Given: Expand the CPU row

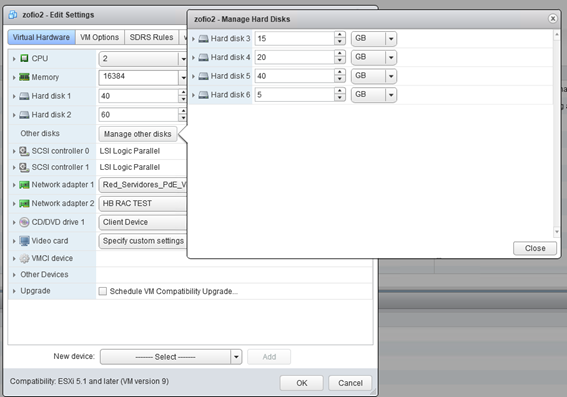Looking at the screenshot, I should click(x=14, y=59).
